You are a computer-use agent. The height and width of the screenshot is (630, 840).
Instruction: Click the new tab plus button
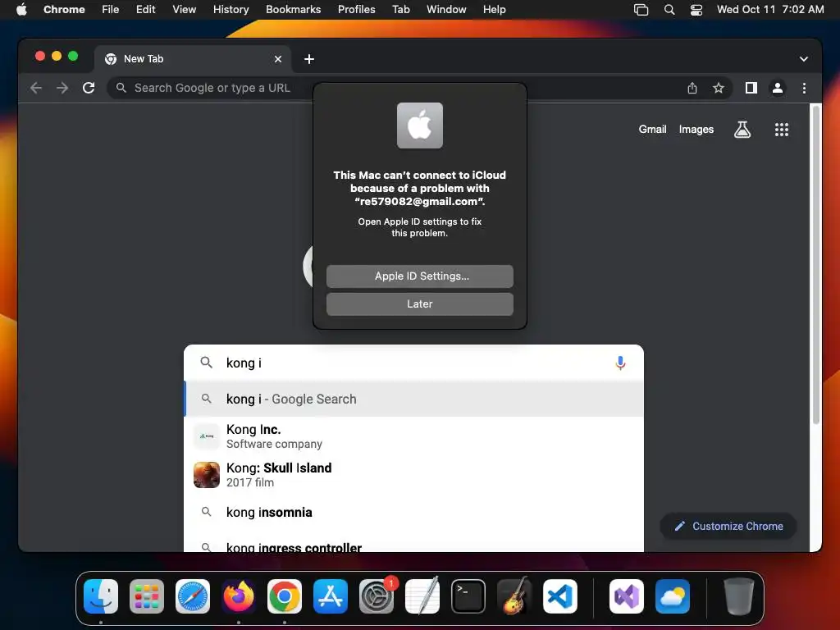tap(309, 59)
